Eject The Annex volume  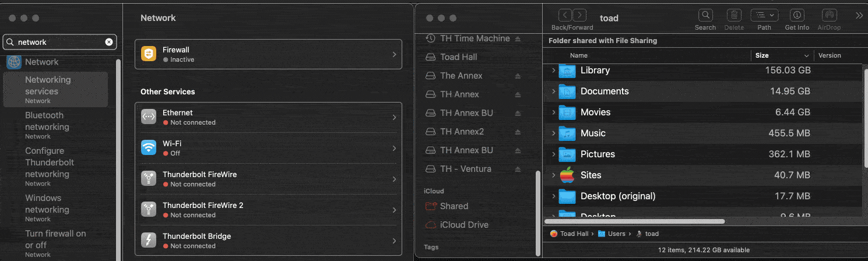(518, 76)
